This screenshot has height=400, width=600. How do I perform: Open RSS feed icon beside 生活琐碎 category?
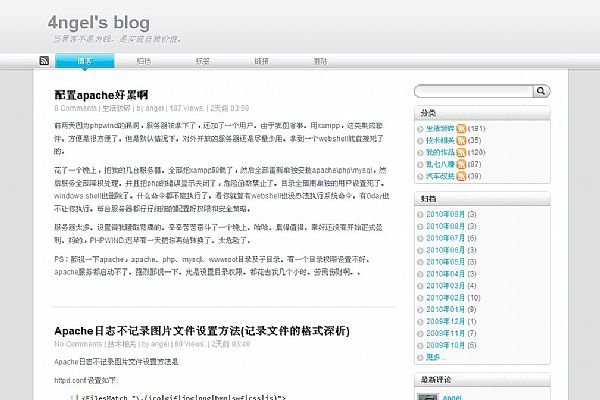click(460, 129)
